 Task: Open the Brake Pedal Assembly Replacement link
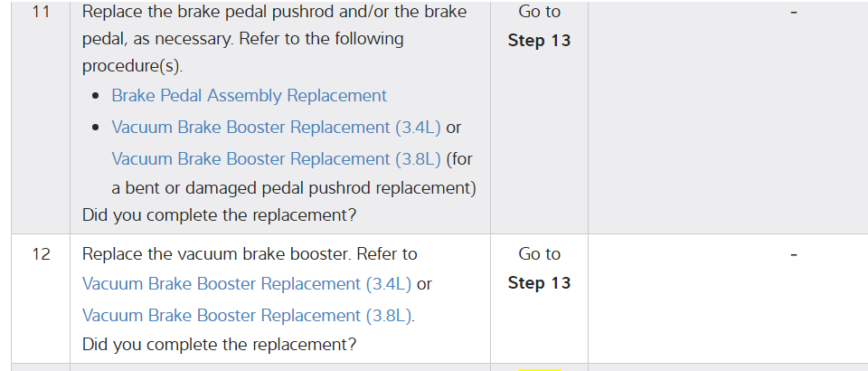coord(249,96)
